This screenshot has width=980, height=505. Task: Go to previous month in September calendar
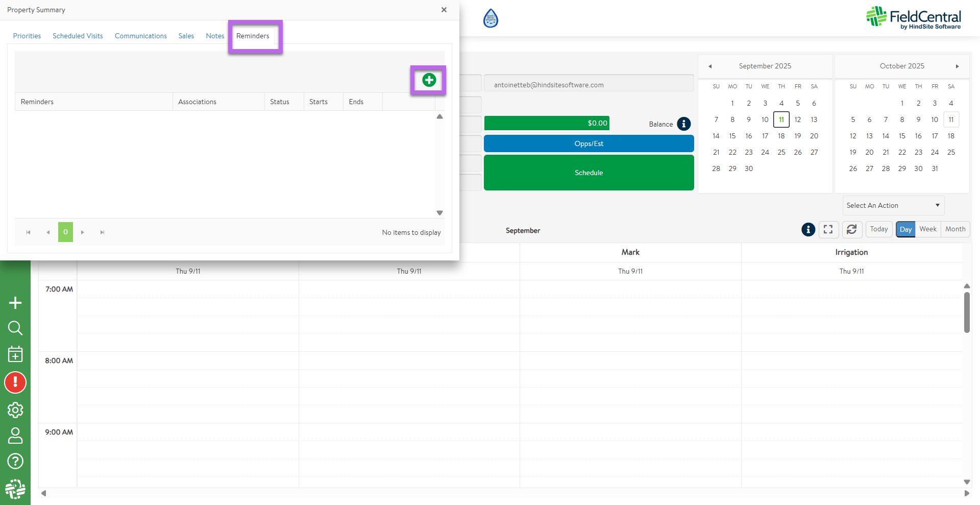click(x=709, y=66)
